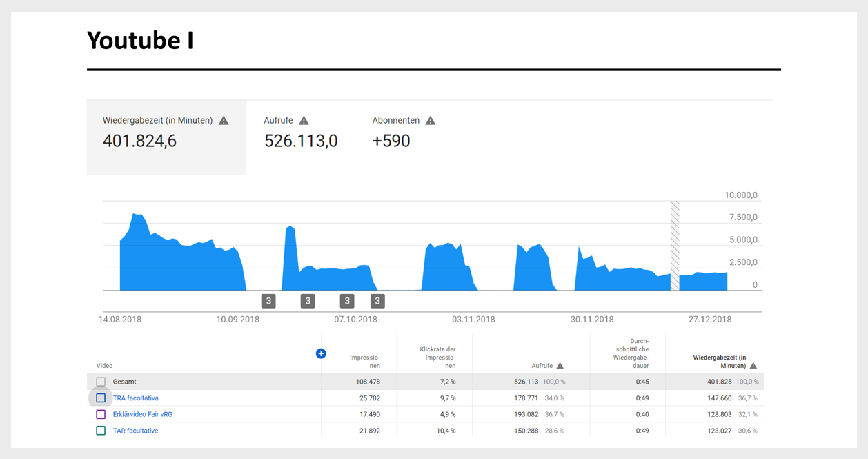Click TRA facoltativa impressions value 25.782

point(369,398)
